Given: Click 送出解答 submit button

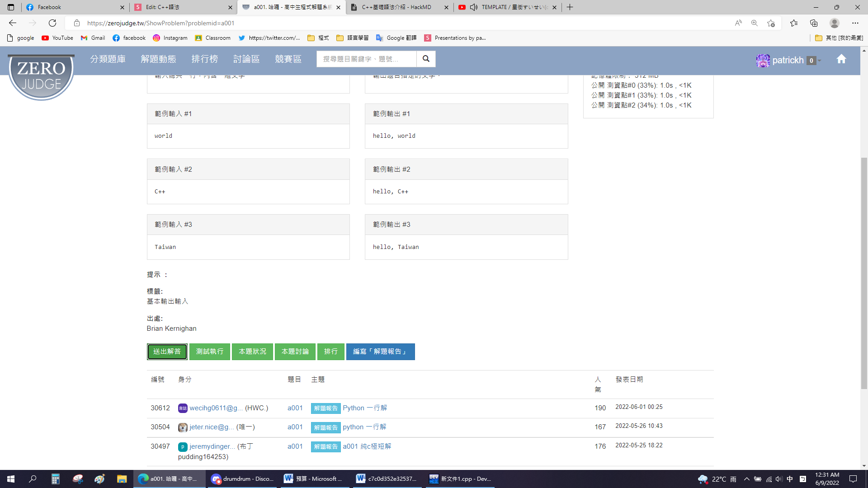Looking at the screenshot, I should (167, 352).
